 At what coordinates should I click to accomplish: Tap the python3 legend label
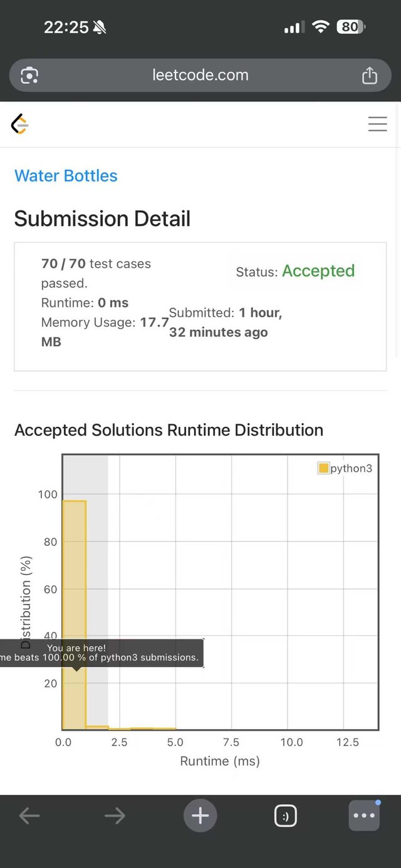pos(352,468)
